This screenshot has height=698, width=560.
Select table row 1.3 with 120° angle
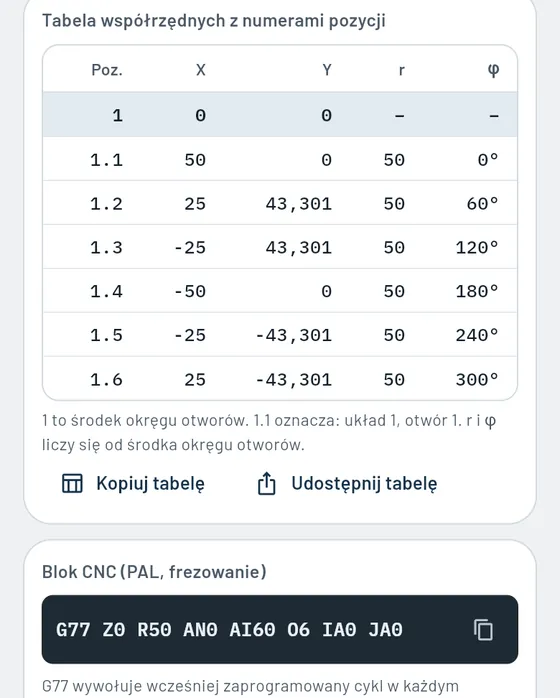pos(280,247)
